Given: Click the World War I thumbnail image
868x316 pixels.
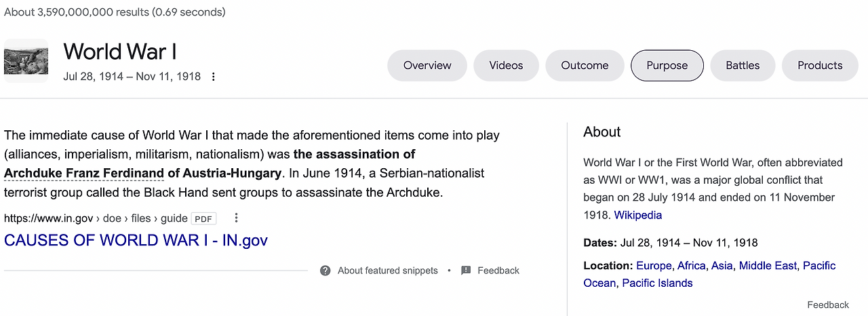Looking at the screenshot, I should [x=26, y=61].
